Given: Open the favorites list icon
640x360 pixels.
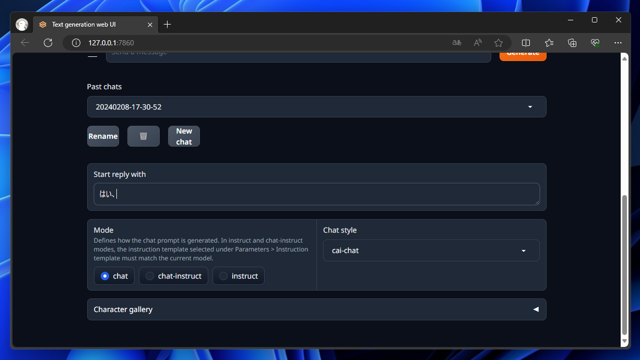Looking at the screenshot, I should point(549,42).
